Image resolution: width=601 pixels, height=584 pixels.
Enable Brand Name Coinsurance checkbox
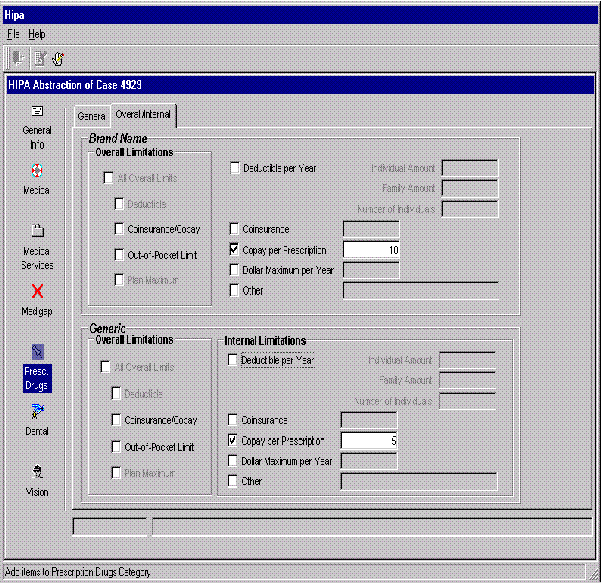point(235,228)
